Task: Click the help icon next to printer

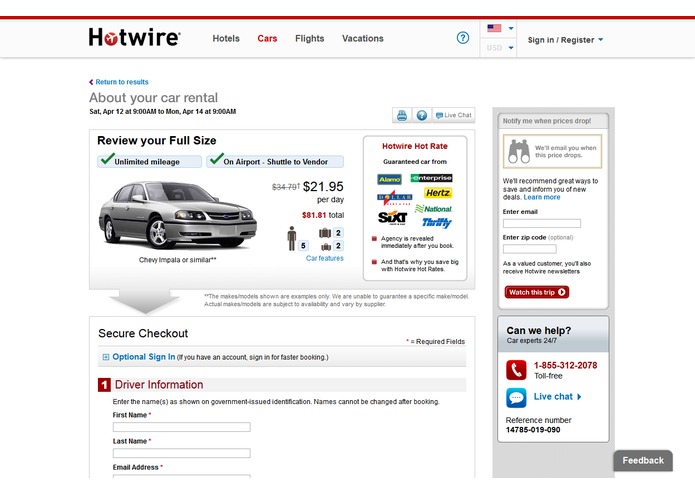Action: [422, 115]
